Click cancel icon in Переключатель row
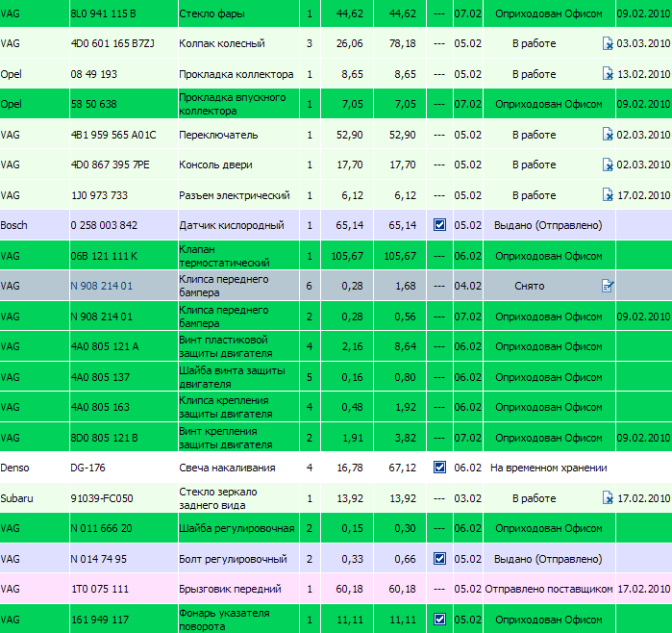The width and height of the screenshot is (672, 633). (608, 135)
